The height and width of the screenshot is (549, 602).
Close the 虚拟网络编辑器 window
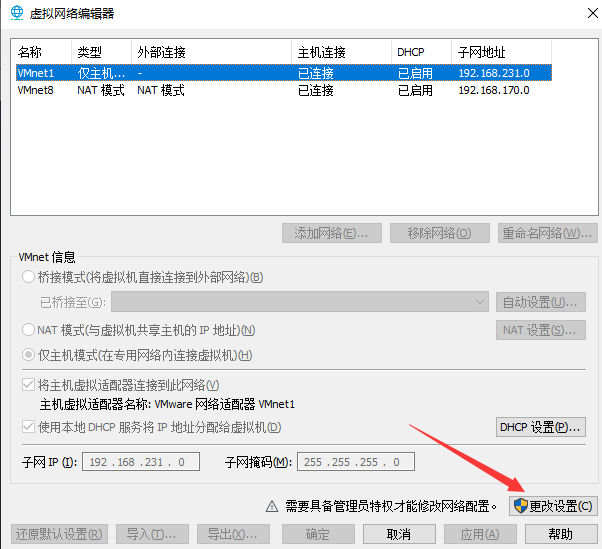click(577, 13)
